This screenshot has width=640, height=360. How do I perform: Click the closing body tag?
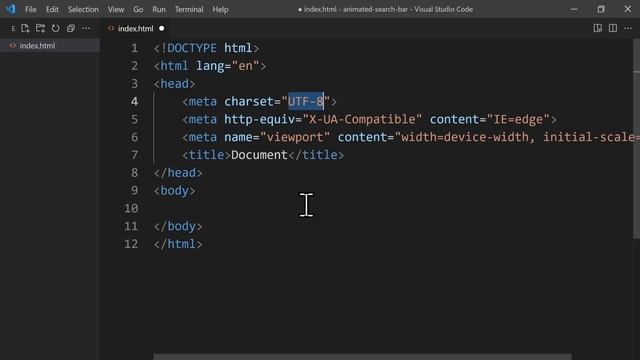[x=178, y=226]
